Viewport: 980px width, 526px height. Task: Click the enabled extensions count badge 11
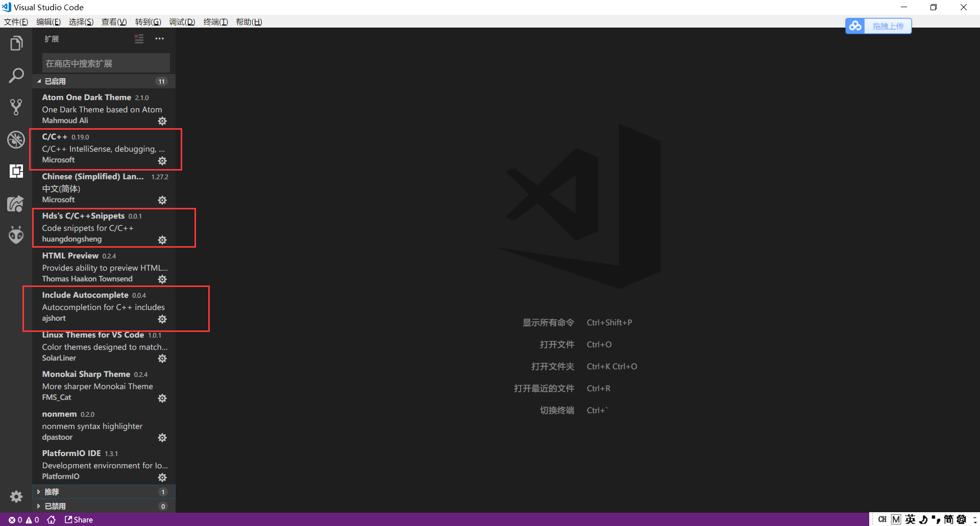(x=161, y=81)
